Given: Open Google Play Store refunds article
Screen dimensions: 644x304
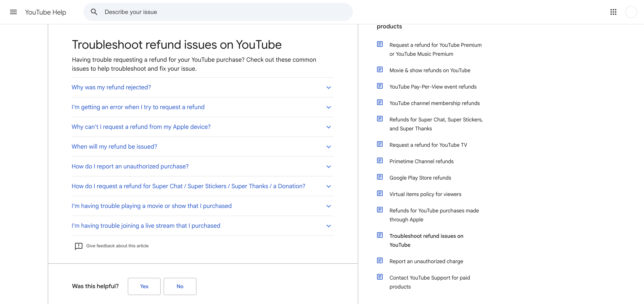Looking at the screenshot, I should pyautogui.click(x=420, y=178).
